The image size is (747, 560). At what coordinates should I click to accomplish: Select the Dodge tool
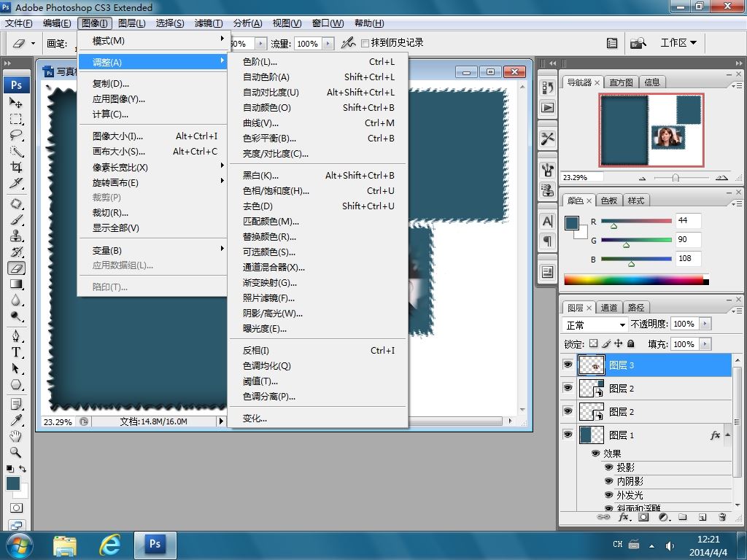pyautogui.click(x=16, y=316)
